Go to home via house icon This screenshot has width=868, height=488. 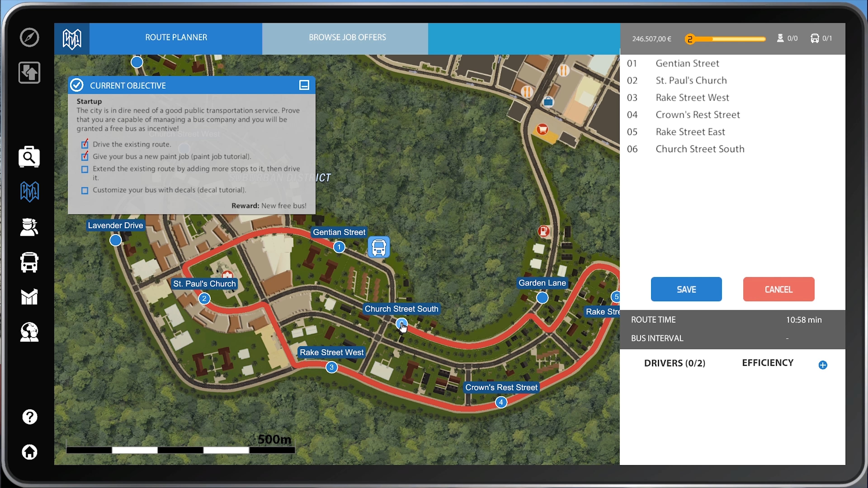29,452
